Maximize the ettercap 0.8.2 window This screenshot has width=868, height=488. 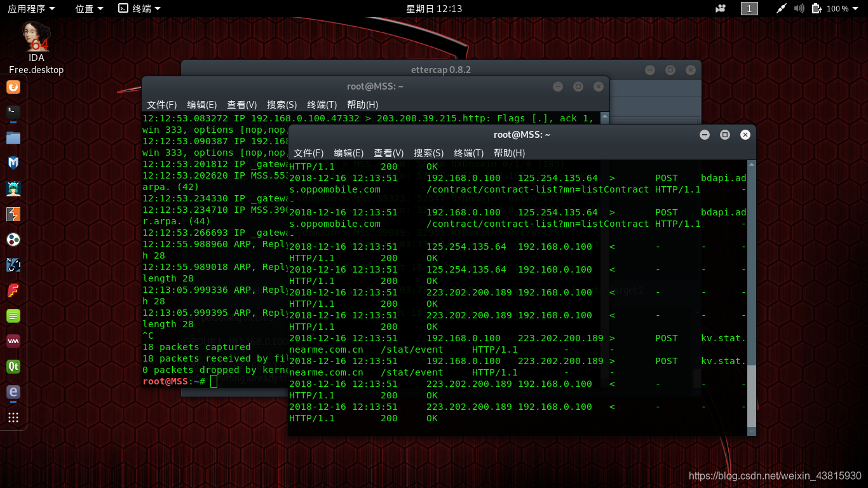click(x=670, y=70)
